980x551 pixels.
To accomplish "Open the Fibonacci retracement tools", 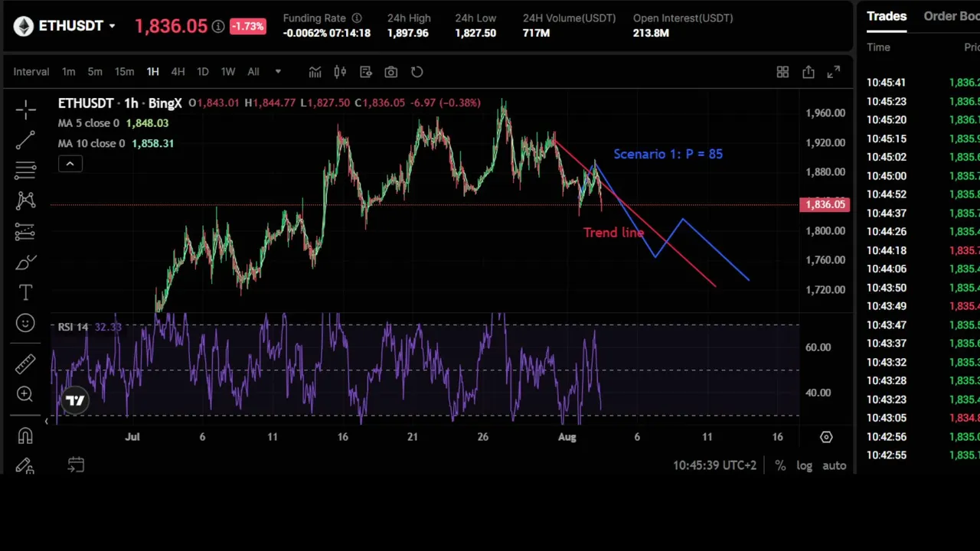I will point(25,170).
